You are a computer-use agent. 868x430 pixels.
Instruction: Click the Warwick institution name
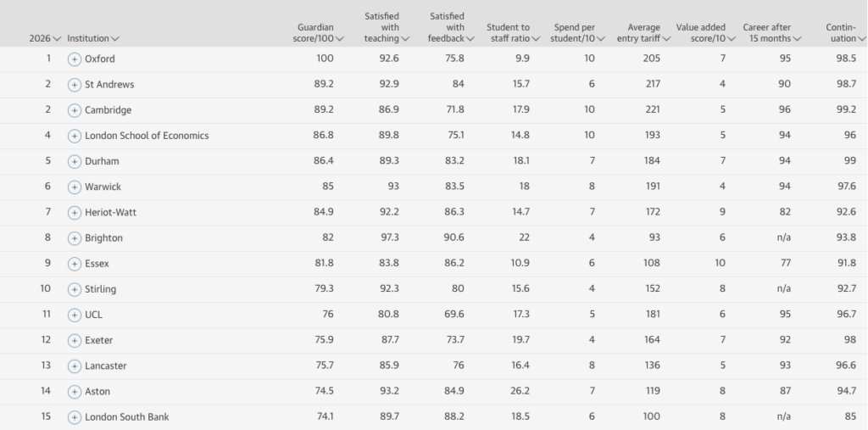click(103, 187)
